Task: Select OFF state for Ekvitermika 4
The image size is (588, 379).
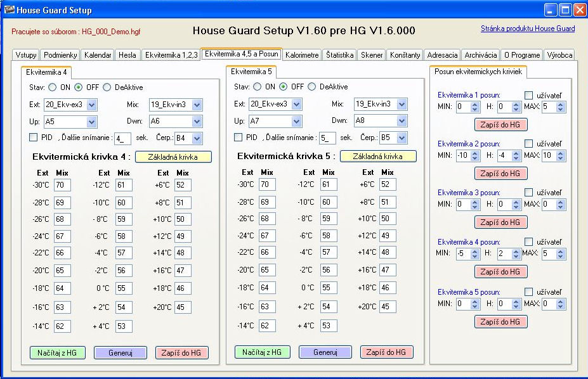Action: tap(78, 87)
